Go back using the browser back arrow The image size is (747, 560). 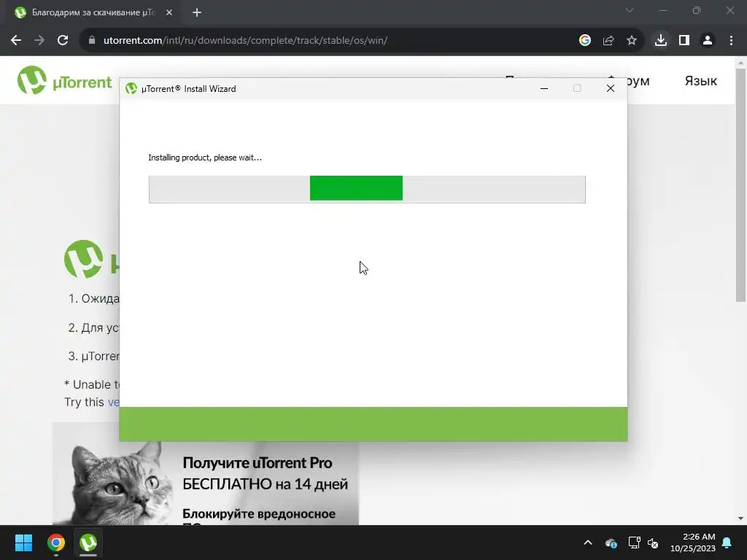[x=16, y=41]
